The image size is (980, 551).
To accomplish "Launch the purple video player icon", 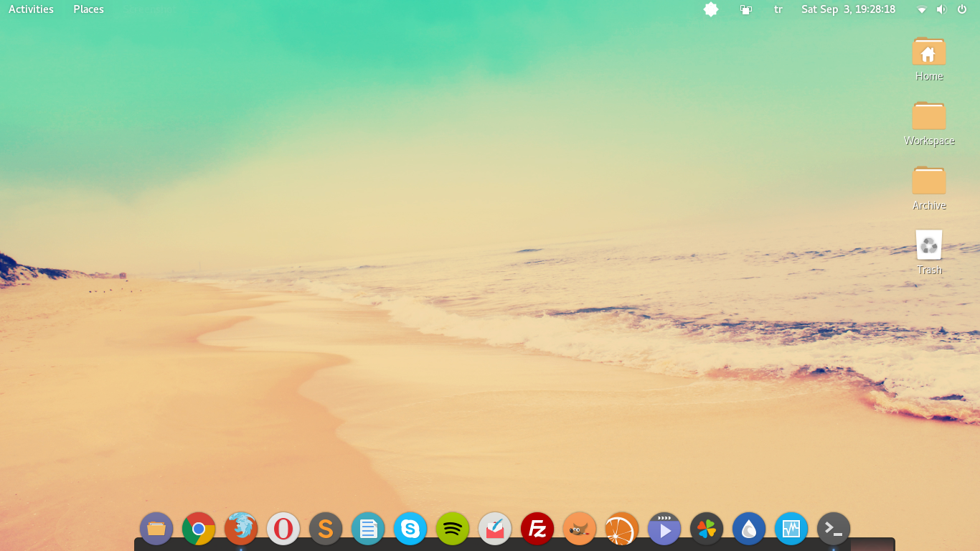I will (664, 529).
